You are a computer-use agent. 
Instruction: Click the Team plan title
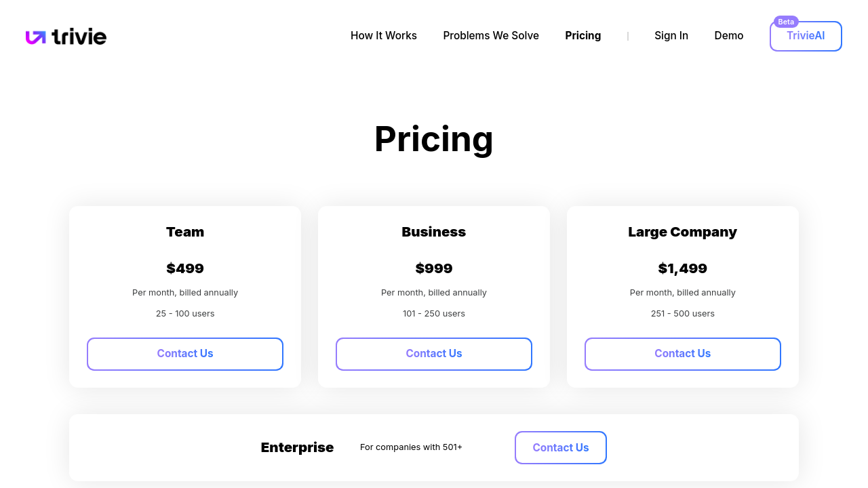coord(185,232)
